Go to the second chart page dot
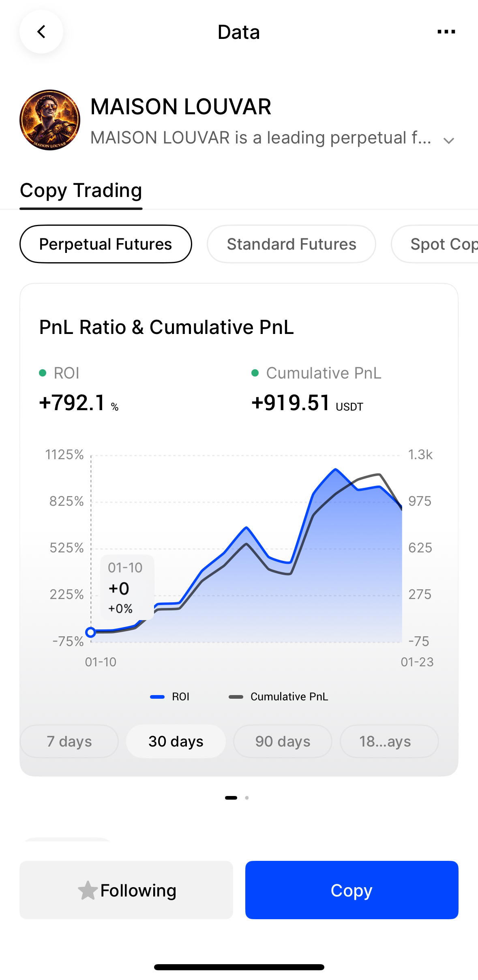 [247, 798]
